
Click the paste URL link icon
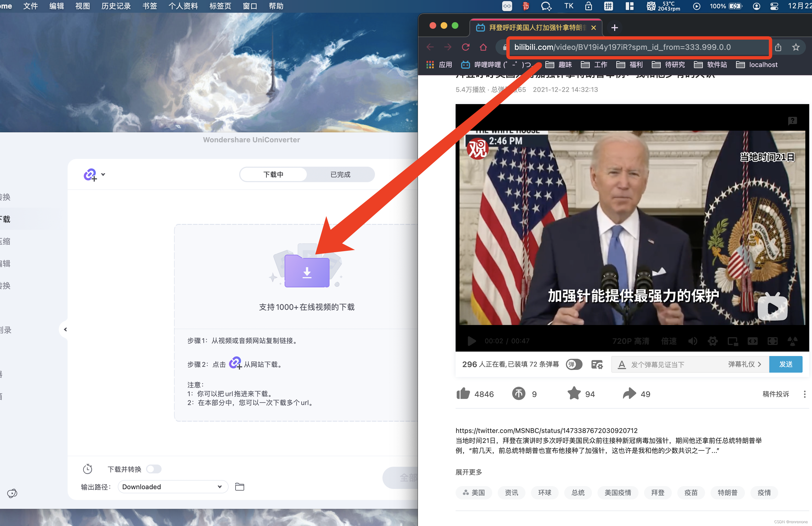tap(90, 174)
